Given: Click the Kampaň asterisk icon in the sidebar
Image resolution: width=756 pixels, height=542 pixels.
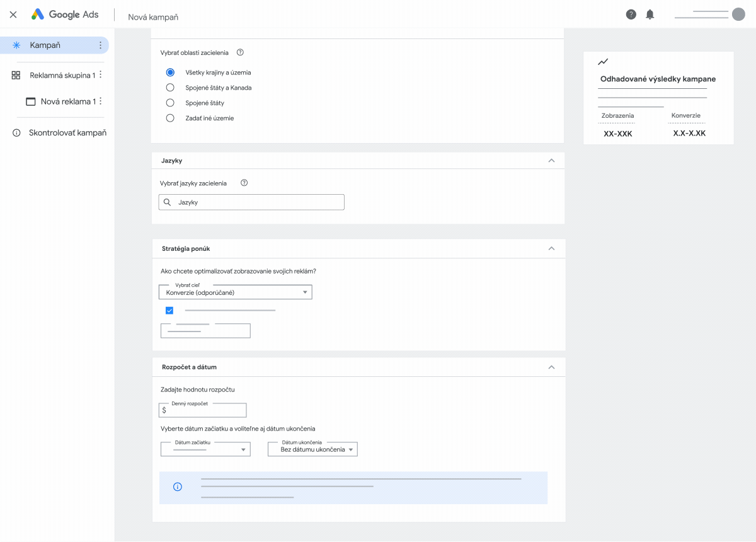Looking at the screenshot, I should click(x=16, y=45).
